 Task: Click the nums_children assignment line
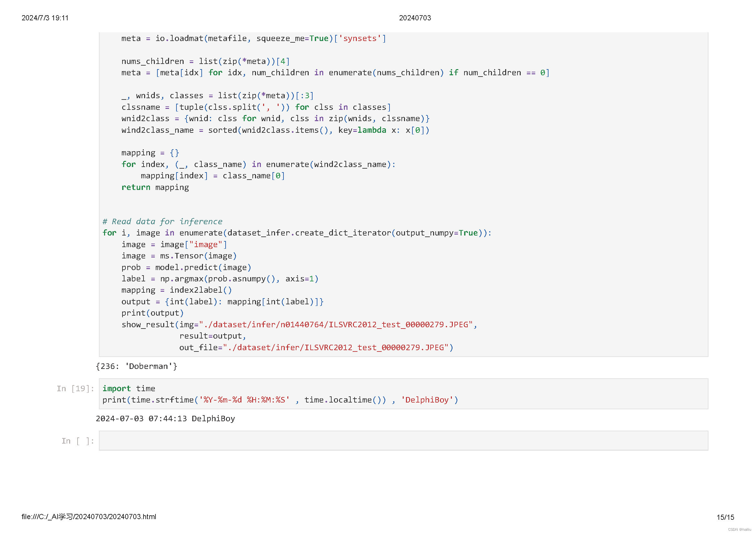205,61
